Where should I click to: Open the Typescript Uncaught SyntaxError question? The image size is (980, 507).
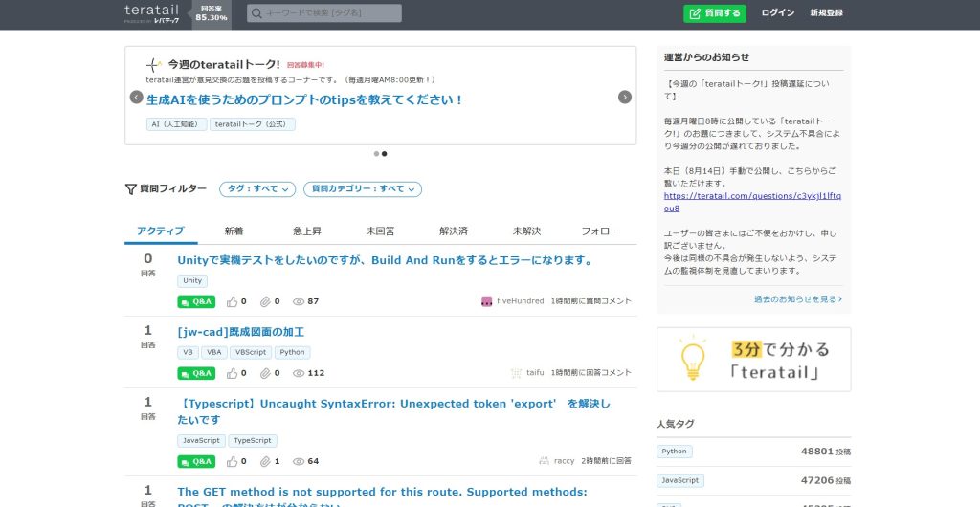click(393, 411)
